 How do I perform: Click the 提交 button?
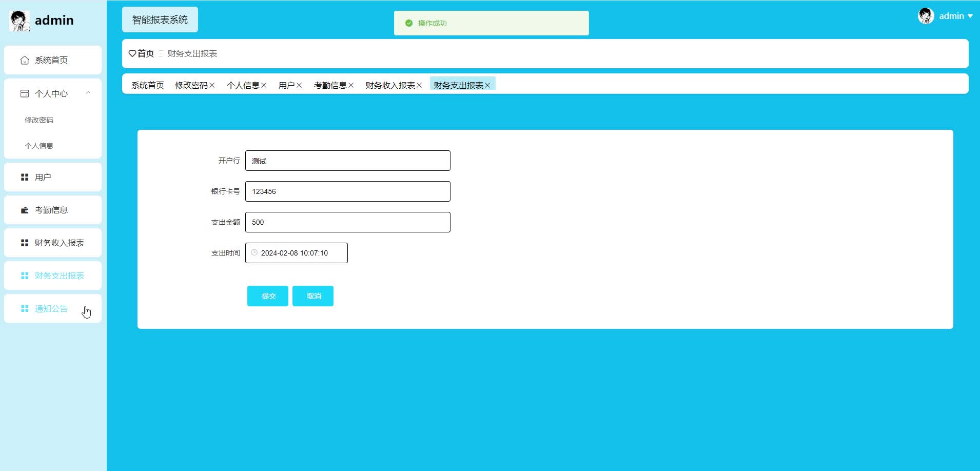(x=268, y=296)
